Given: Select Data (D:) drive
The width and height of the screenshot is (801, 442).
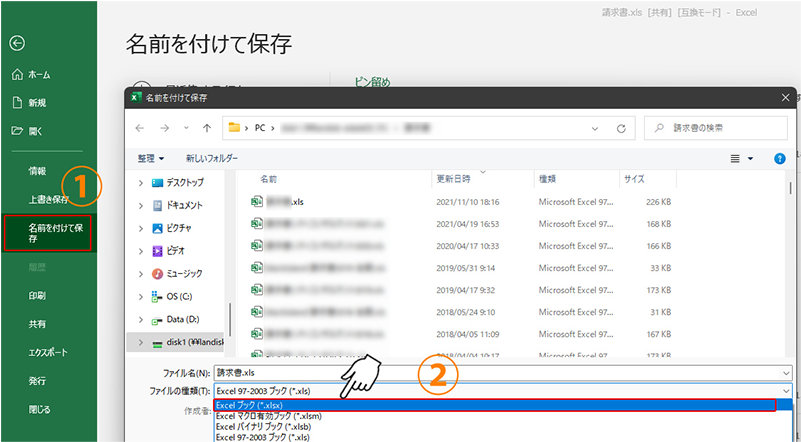Looking at the screenshot, I should click(175, 319).
